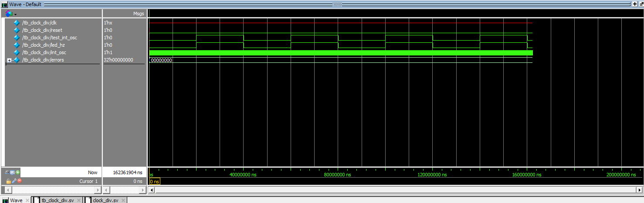Image resolution: width=644 pixels, height=203 pixels.
Task: Click the red Delete Cursor icon
Action: pyautogui.click(x=19, y=181)
